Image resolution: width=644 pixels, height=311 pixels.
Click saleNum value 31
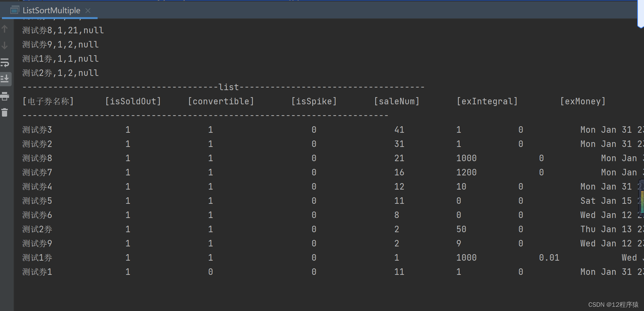coord(399,144)
